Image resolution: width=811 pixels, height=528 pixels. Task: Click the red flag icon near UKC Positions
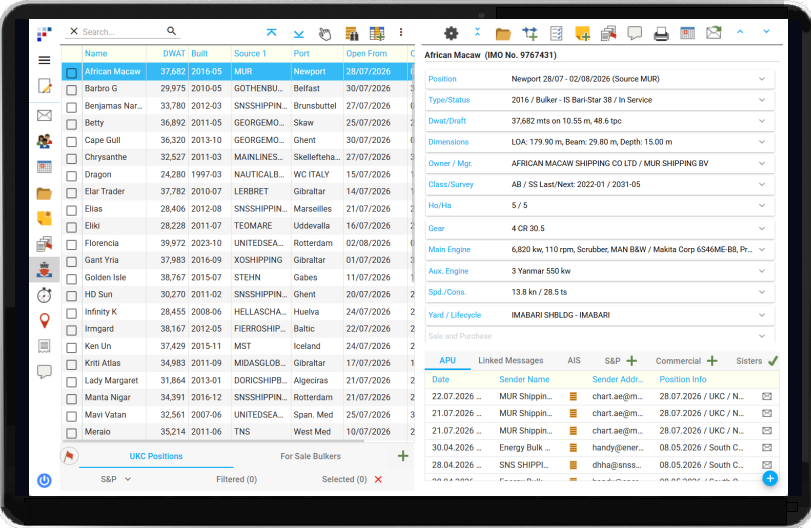pos(69,456)
